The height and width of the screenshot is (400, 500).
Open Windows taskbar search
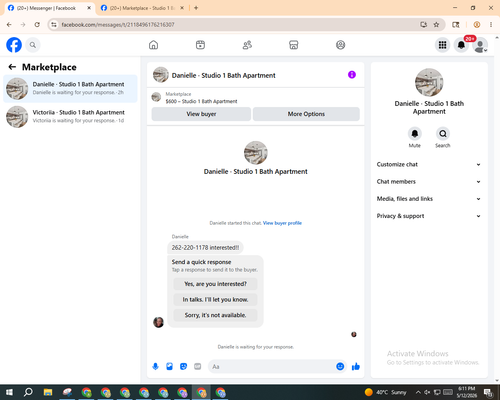coord(28,392)
